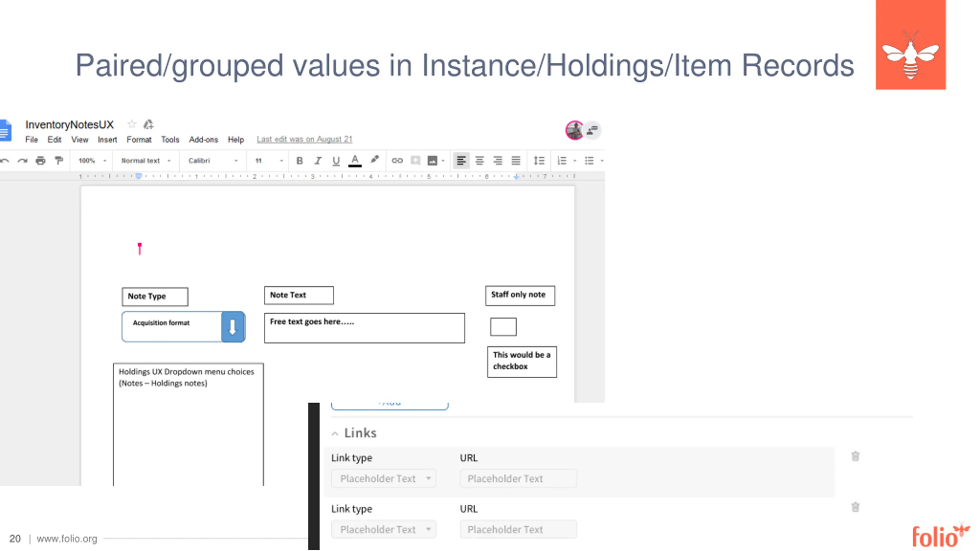Open the zoom 100% dropdown
Viewport: 980px width, 551px height.
point(92,161)
